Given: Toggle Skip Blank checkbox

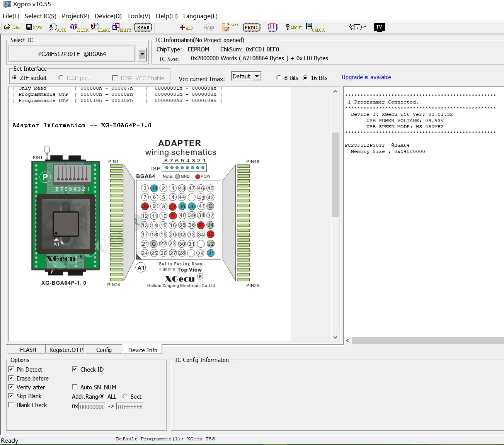Looking at the screenshot, I should (11, 396).
